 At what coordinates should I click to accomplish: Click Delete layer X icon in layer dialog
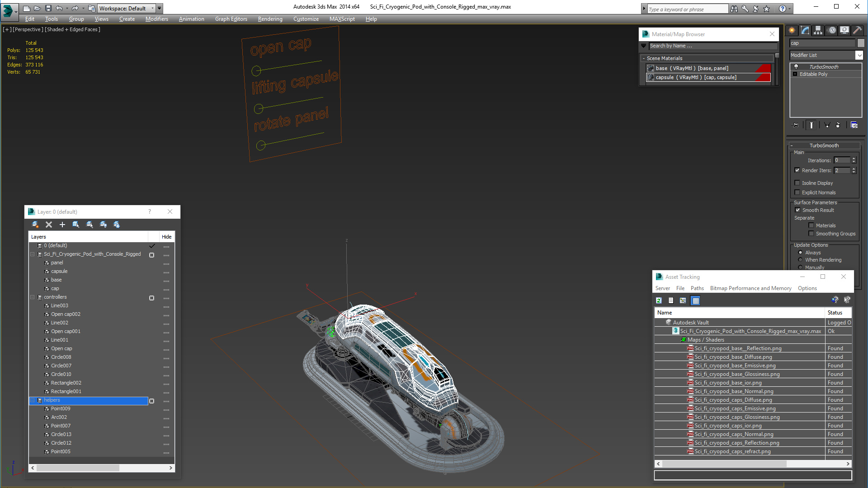tap(49, 225)
